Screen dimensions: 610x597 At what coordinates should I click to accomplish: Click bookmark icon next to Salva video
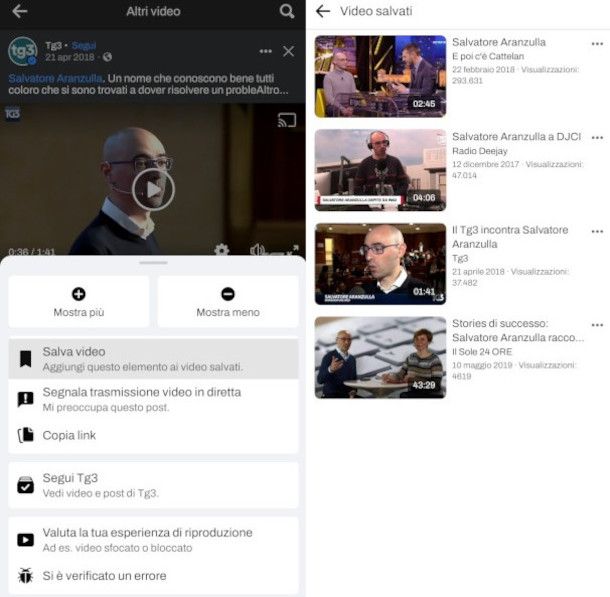click(x=26, y=359)
